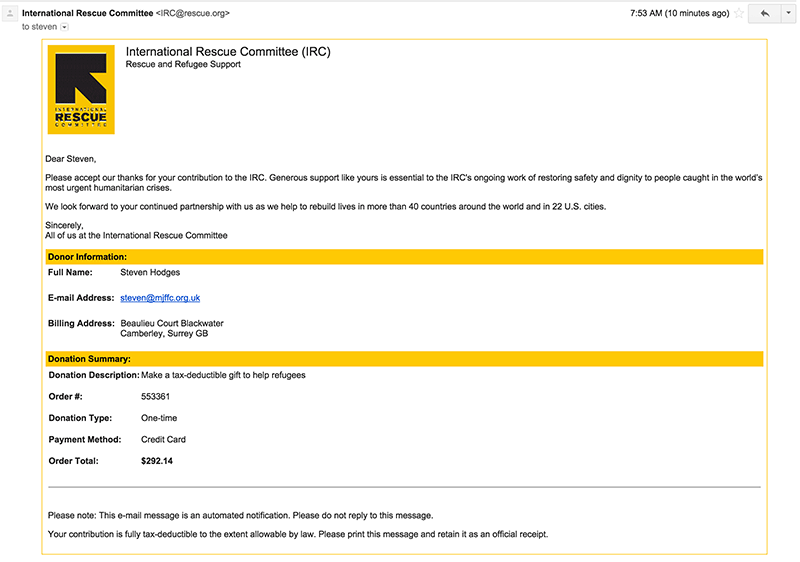Image resolution: width=800 pixels, height=562 pixels.
Task: Star this email message
Action: (x=739, y=14)
